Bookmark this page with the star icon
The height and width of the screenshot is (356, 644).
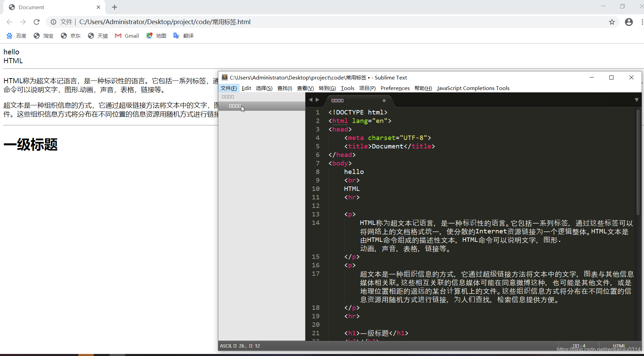[x=612, y=22]
